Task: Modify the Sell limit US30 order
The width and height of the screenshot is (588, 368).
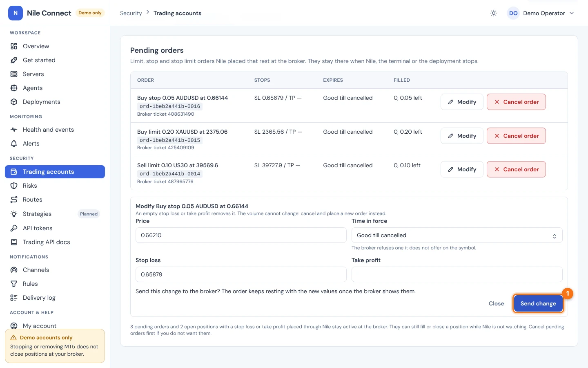Action: [462, 169]
